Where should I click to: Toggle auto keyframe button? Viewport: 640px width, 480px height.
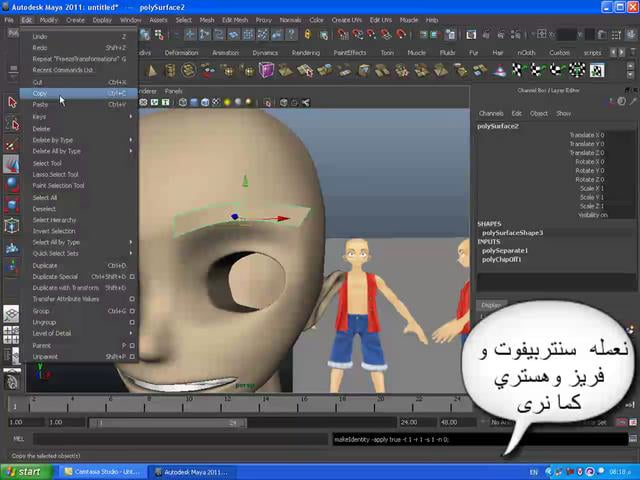621,422
